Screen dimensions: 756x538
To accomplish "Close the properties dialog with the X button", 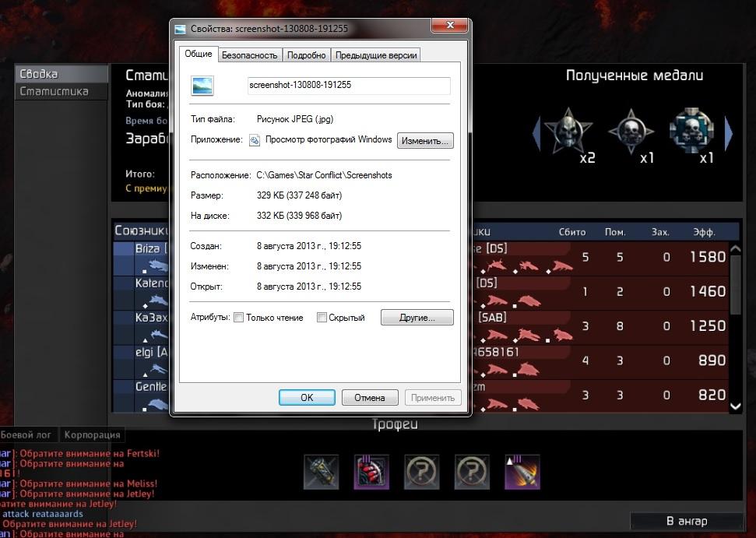I will 450,25.
